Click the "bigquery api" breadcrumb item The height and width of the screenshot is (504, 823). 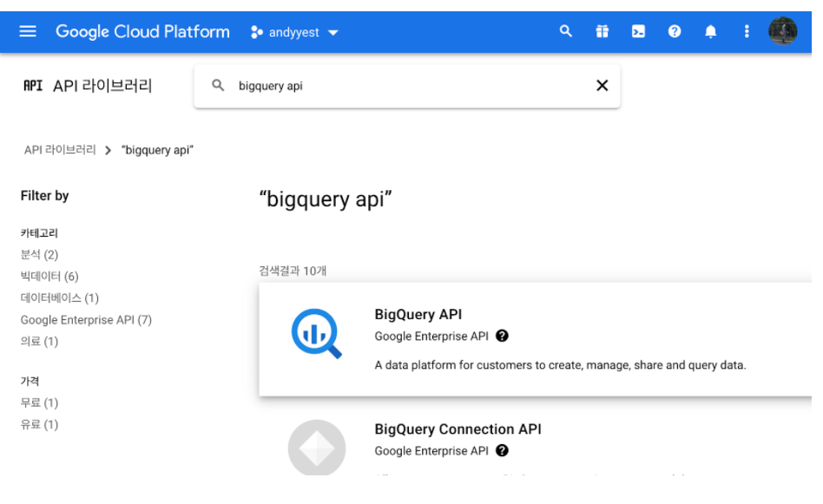pos(157,151)
